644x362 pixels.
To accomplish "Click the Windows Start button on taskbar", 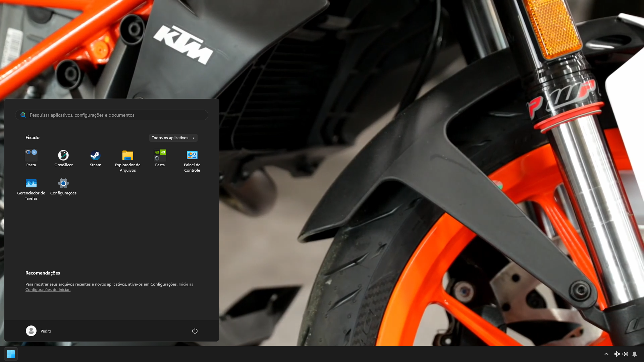I will pos(11,354).
